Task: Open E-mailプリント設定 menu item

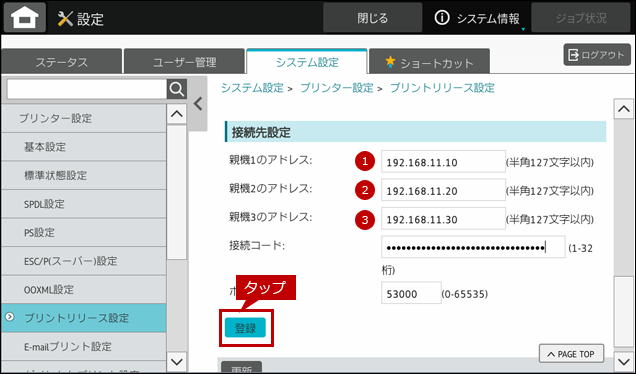Action: coord(84,346)
